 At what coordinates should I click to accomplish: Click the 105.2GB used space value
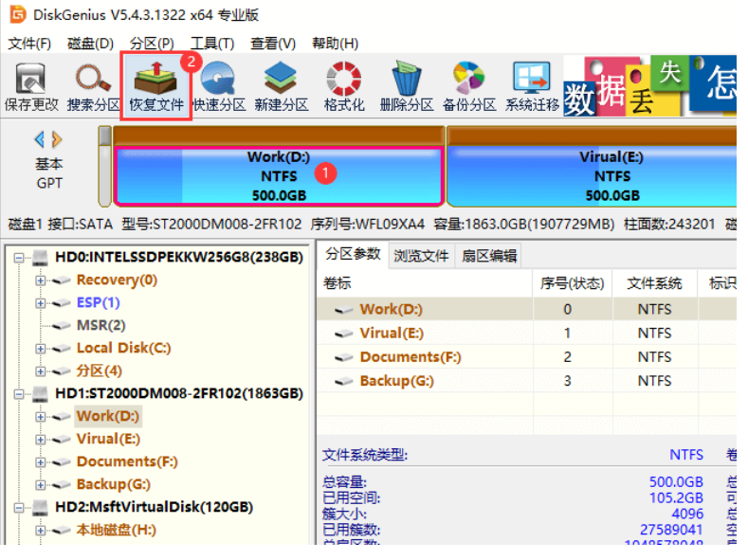pos(676,498)
